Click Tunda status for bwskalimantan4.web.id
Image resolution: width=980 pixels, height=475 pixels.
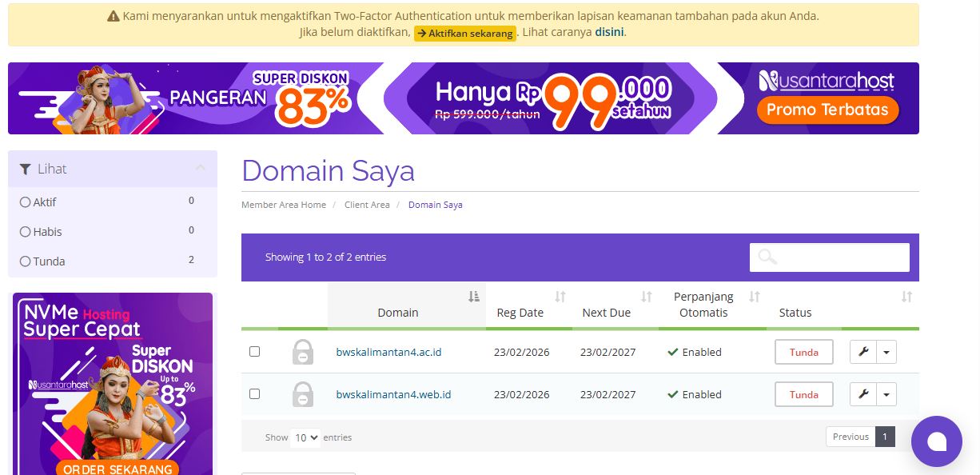804,394
